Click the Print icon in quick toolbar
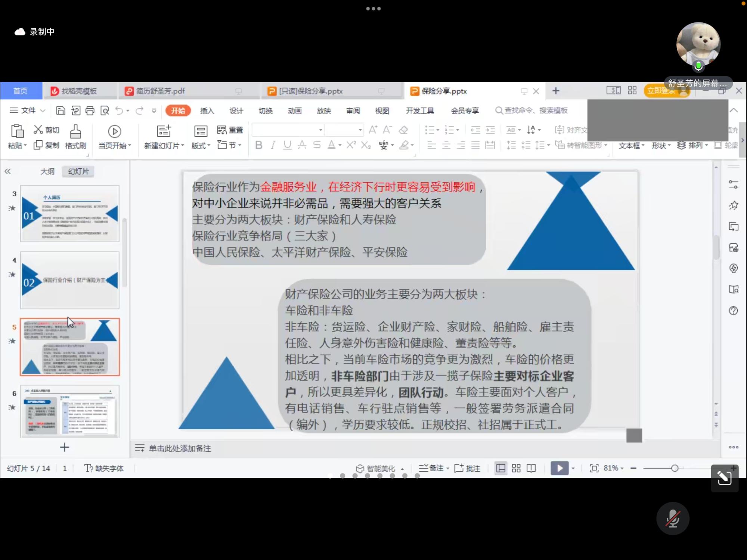The image size is (747, 560). click(x=90, y=111)
